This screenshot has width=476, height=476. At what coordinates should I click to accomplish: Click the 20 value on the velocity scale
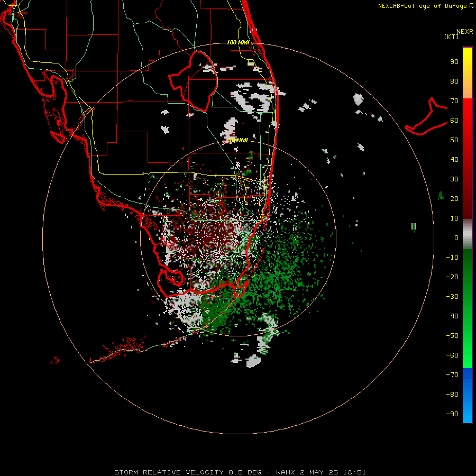(454, 198)
